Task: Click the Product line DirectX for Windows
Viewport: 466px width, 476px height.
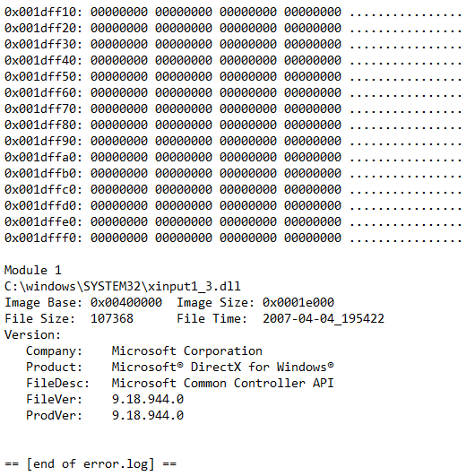Action: pyautogui.click(x=223, y=367)
